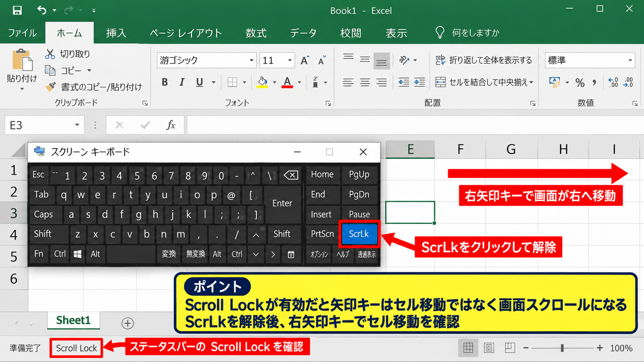Toggle Underline formatting

tap(200, 82)
